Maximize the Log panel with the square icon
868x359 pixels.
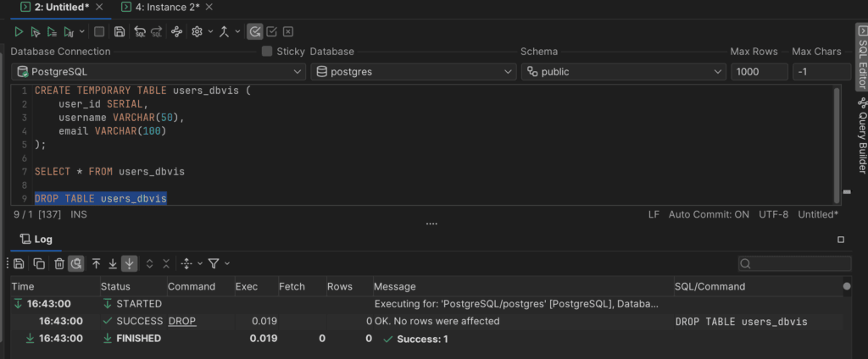coord(841,240)
